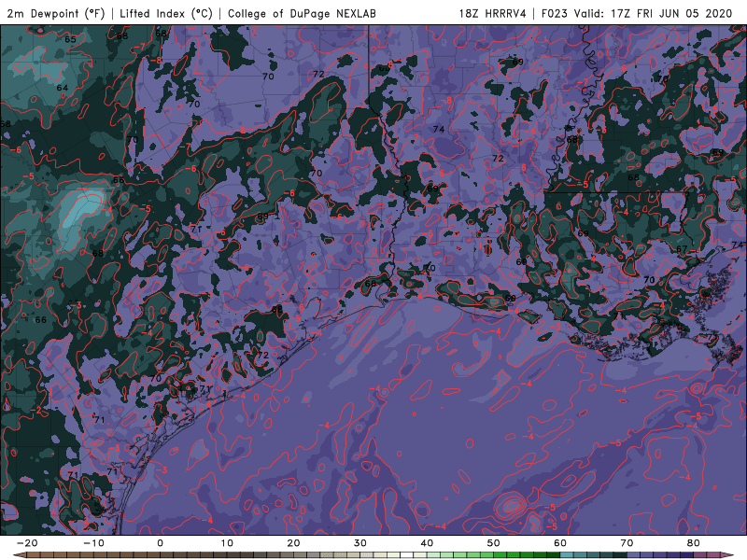Click the '80' colorbar scale label
The width and height of the screenshot is (747, 560).
(694, 543)
